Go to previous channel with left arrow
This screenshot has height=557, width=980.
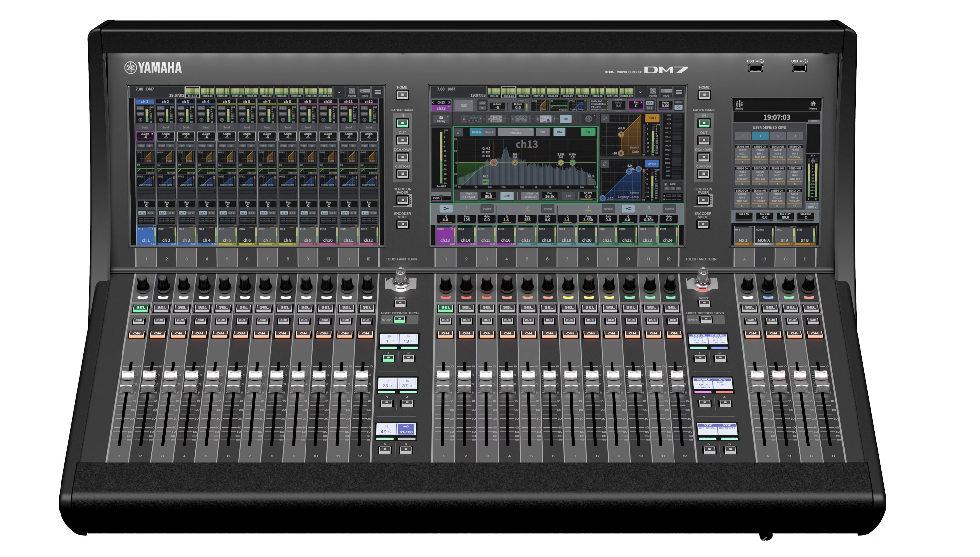433,103
